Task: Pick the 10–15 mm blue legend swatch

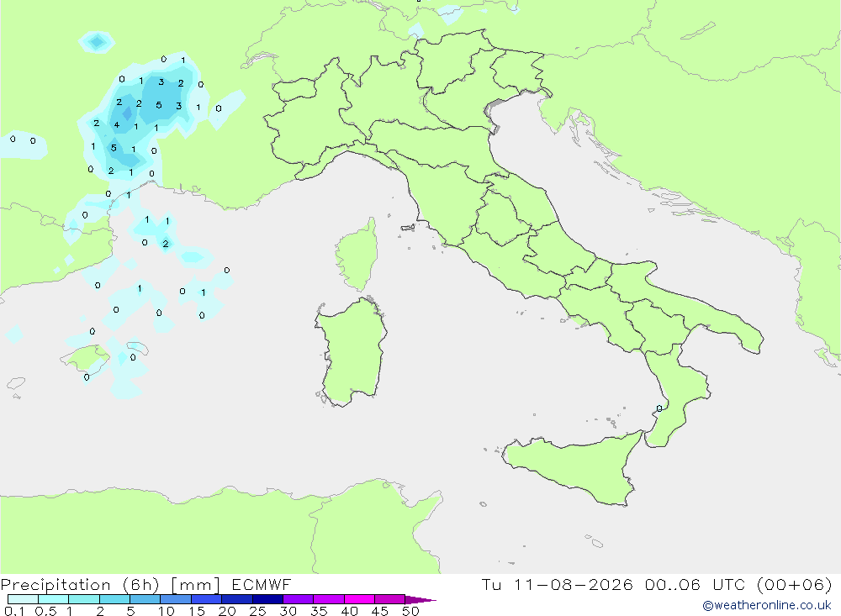Action: coord(176,599)
